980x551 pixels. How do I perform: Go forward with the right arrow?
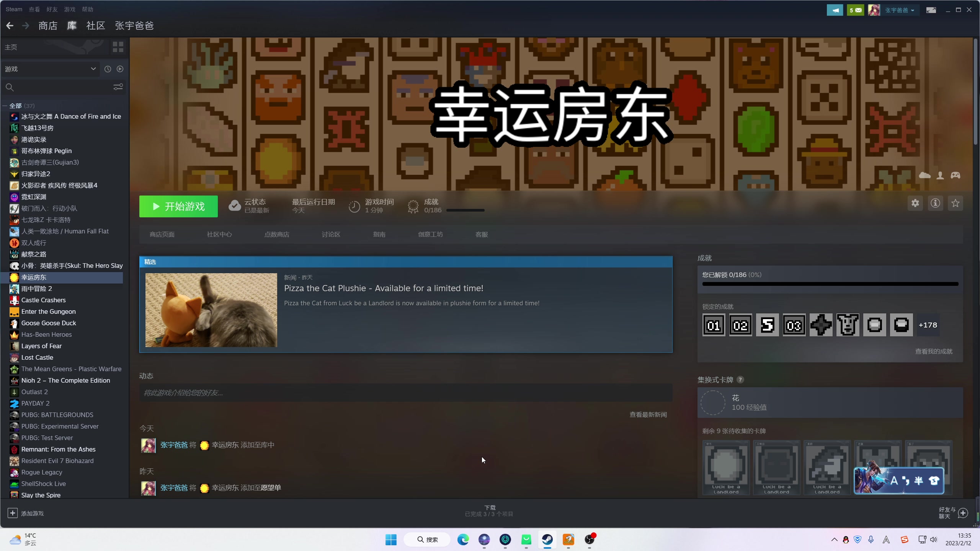pyautogui.click(x=26, y=26)
